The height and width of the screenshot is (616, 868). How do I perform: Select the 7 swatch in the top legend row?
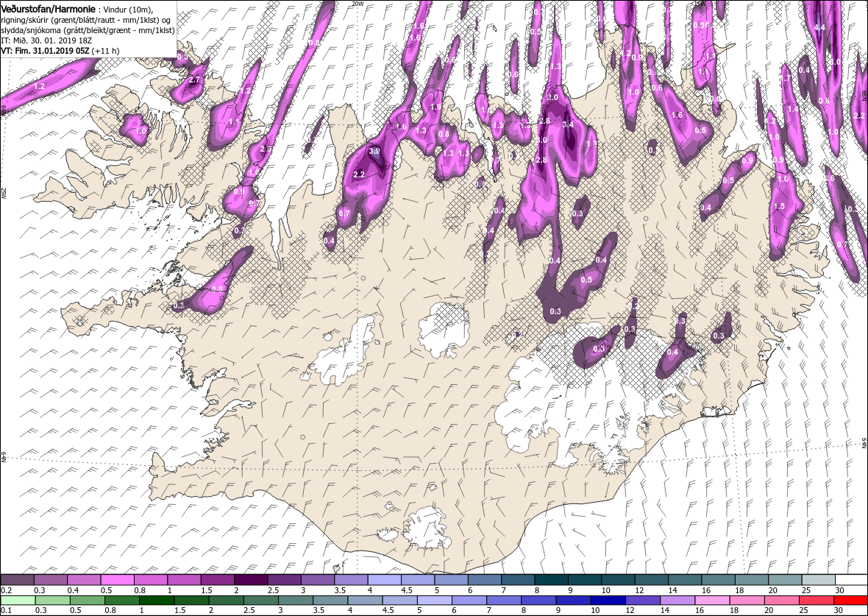[x=517, y=579]
